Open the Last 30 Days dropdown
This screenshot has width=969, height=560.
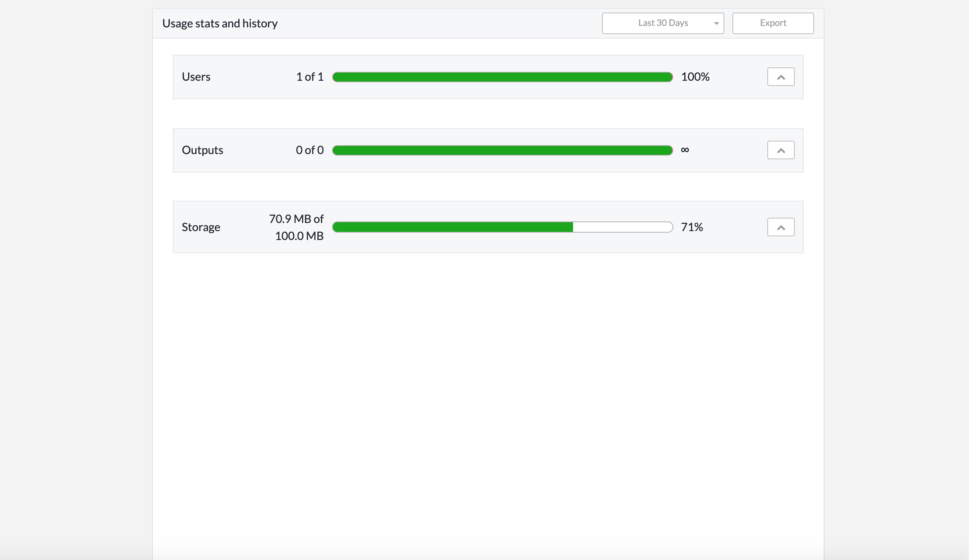tap(663, 23)
